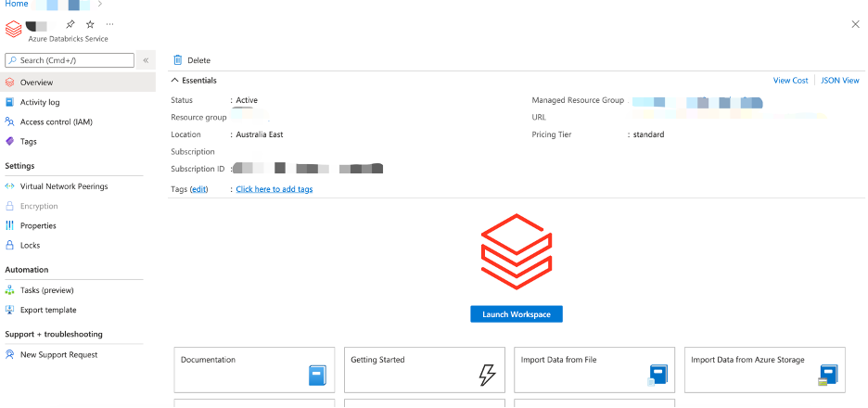This screenshot has height=408, width=868.
Task: Click the Launch Workspace button
Action: click(x=517, y=314)
